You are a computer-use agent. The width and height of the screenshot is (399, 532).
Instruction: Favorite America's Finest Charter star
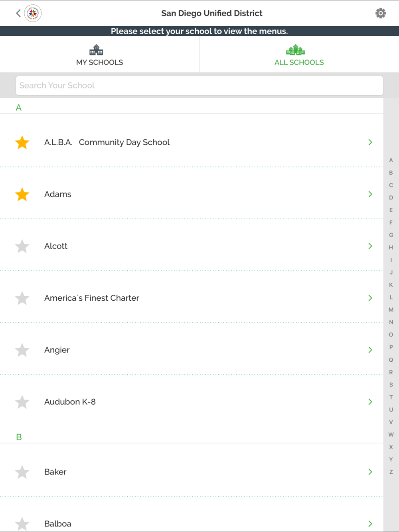[22, 298]
